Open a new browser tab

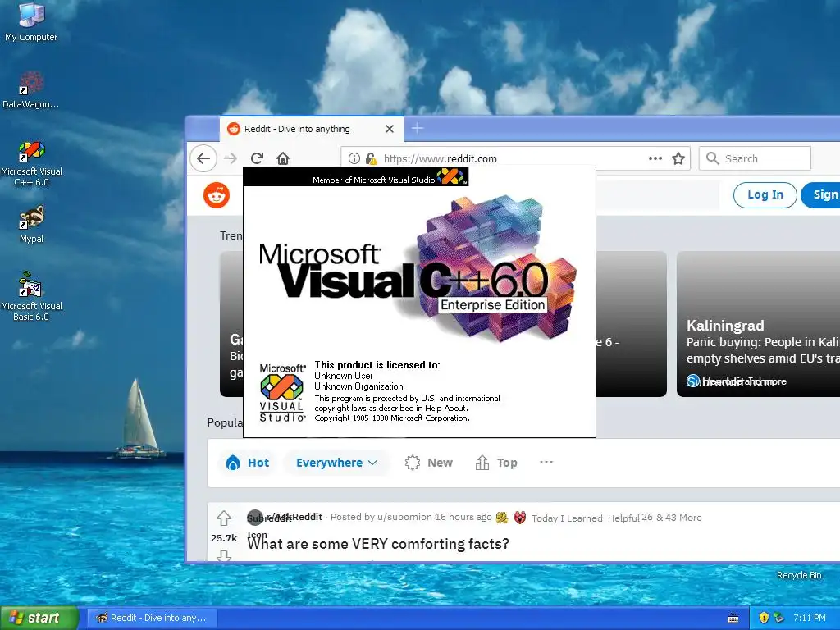(418, 129)
